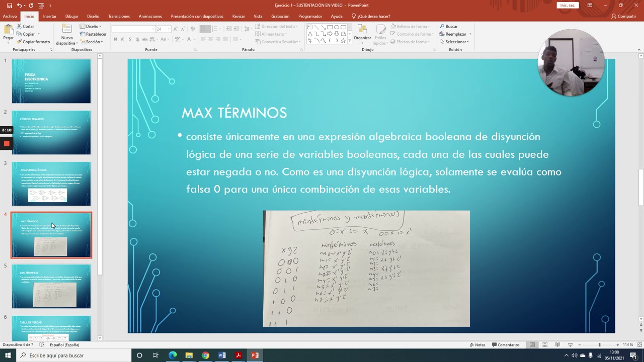Open the ribbon display options icon

pos(590,5)
